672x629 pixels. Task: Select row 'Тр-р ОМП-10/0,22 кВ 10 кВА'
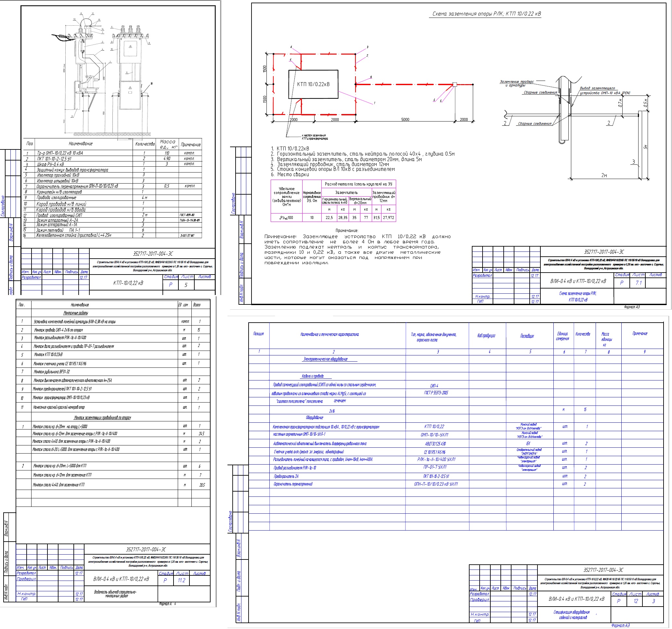112,153
